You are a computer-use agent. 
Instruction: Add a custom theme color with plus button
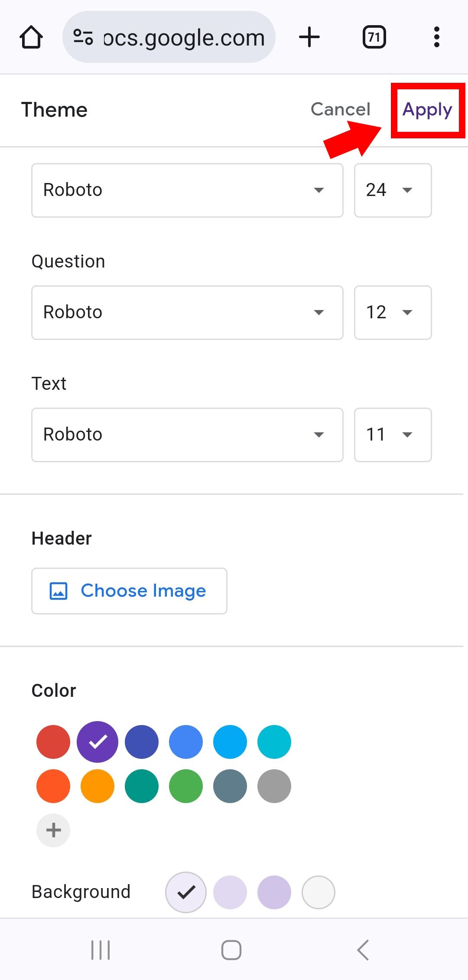(53, 830)
